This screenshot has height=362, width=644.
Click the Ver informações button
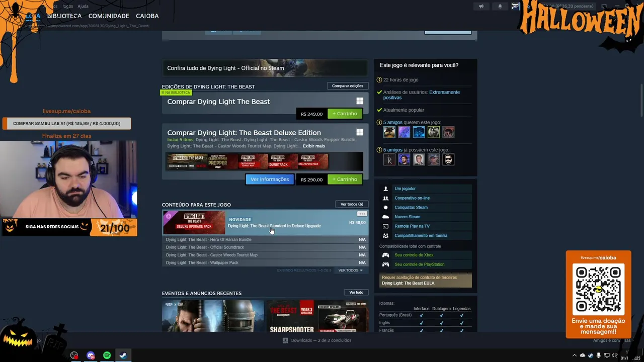coord(270,179)
